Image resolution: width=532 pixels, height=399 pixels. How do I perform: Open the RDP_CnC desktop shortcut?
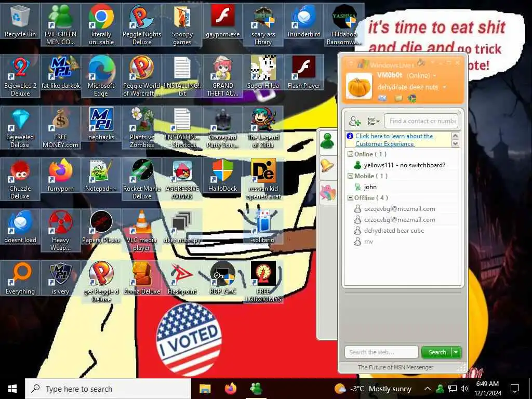coord(222,278)
